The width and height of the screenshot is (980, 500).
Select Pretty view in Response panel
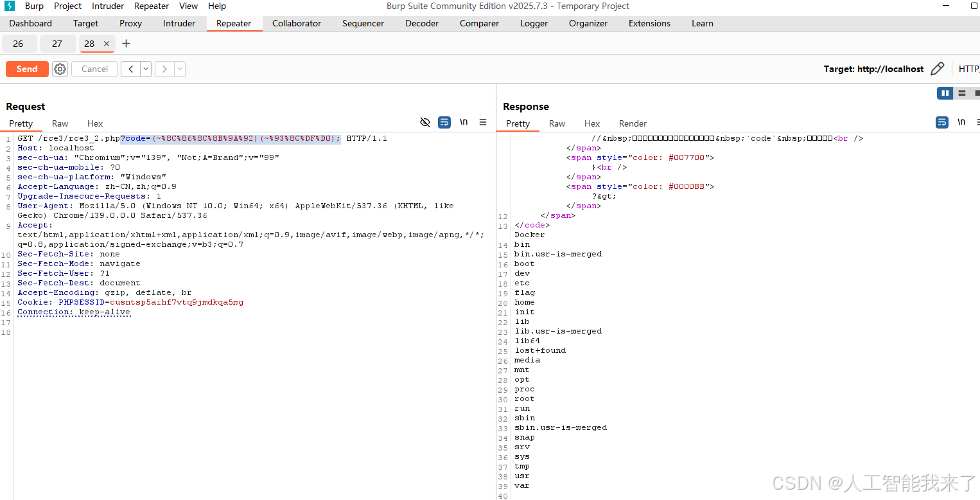518,123
